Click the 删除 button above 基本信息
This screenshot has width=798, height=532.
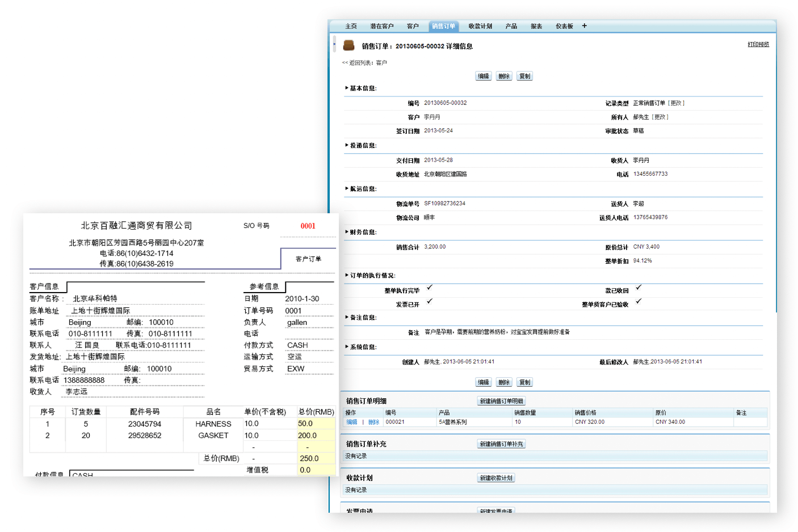coord(504,76)
